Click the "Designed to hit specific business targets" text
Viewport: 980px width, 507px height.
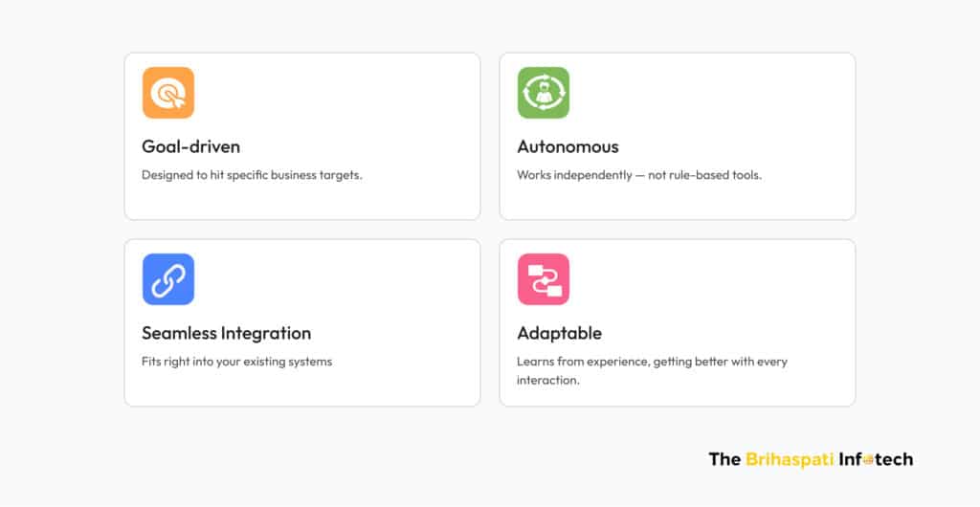click(252, 175)
